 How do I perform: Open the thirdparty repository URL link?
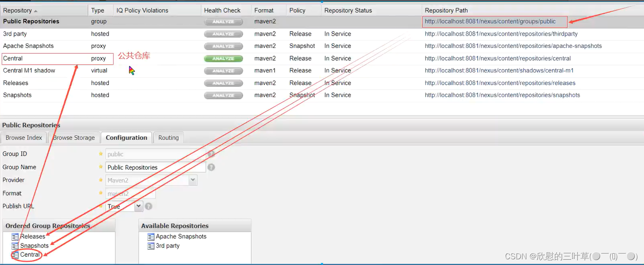tap(501, 34)
